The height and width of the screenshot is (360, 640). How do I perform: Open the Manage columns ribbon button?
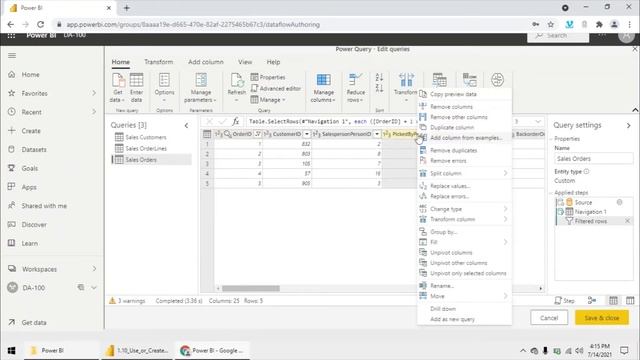pos(323,87)
